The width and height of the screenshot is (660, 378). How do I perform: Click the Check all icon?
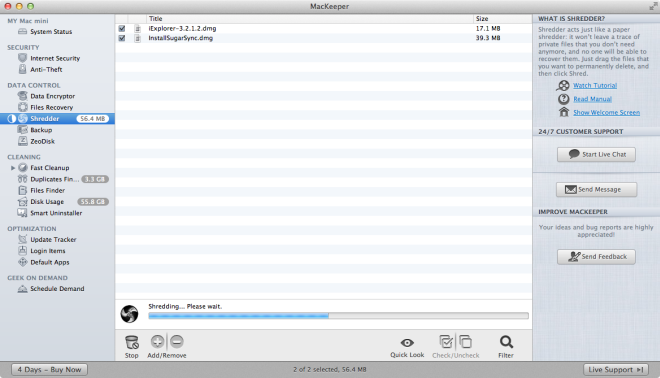[446, 342]
